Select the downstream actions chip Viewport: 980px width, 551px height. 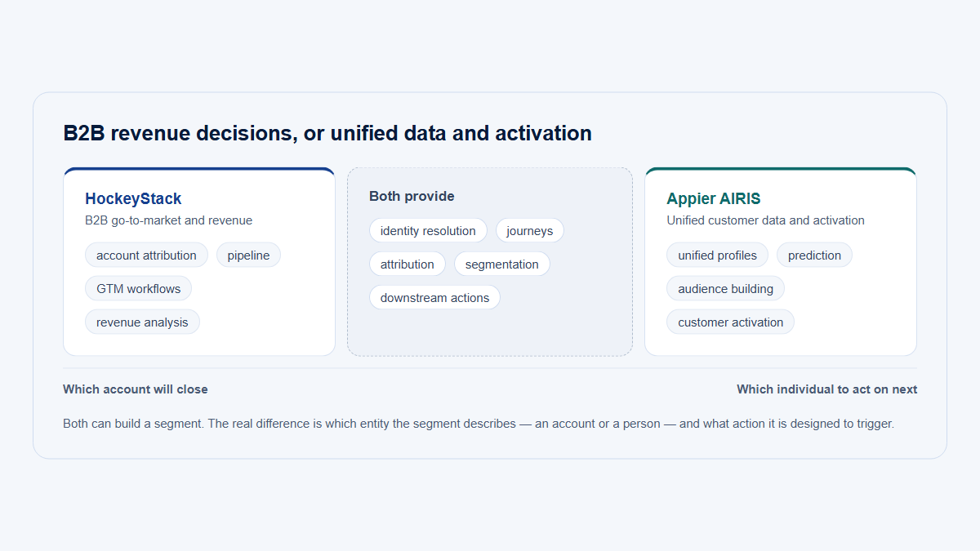click(x=434, y=298)
